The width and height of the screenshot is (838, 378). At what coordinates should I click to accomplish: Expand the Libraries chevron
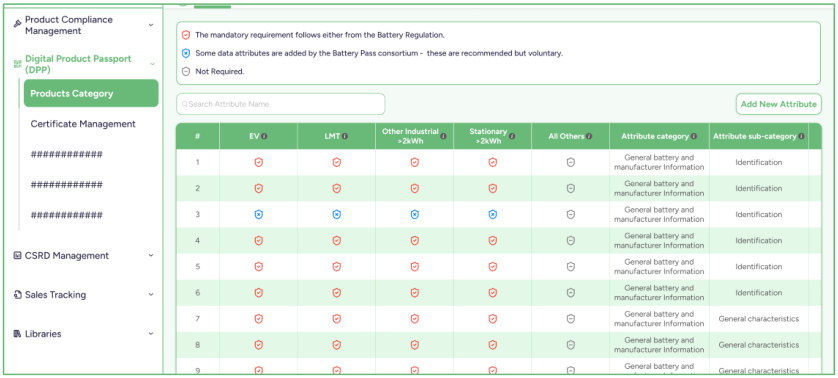151,334
